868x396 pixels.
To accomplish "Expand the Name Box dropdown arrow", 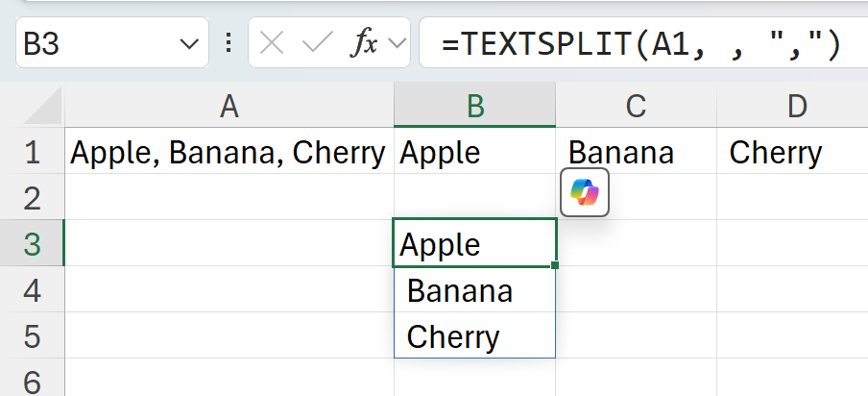I will pos(187,43).
